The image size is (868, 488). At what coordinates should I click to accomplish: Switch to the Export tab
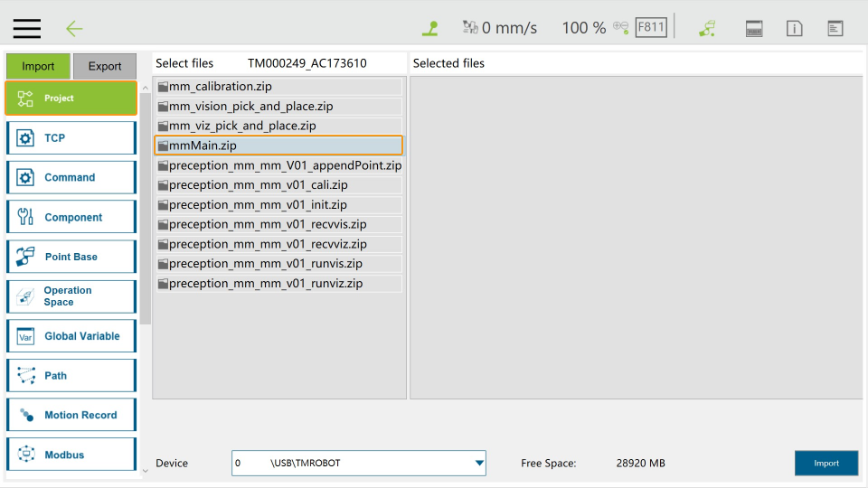tap(105, 66)
